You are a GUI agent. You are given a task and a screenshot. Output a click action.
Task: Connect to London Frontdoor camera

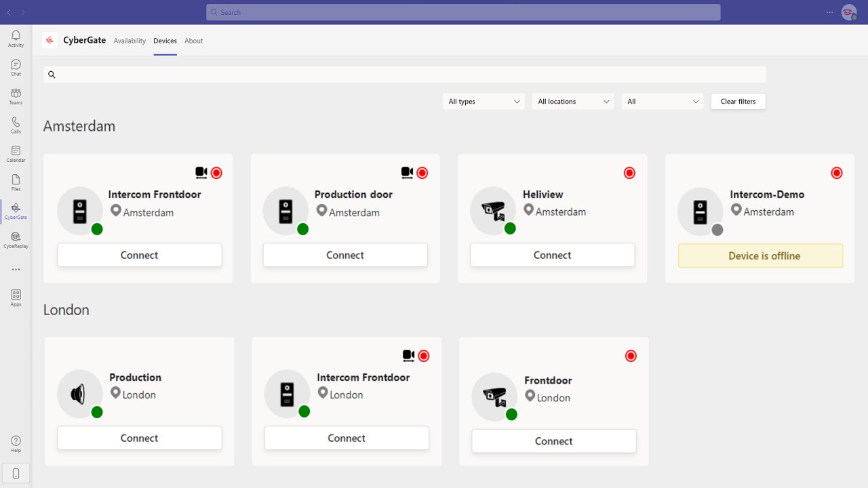point(554,441)
